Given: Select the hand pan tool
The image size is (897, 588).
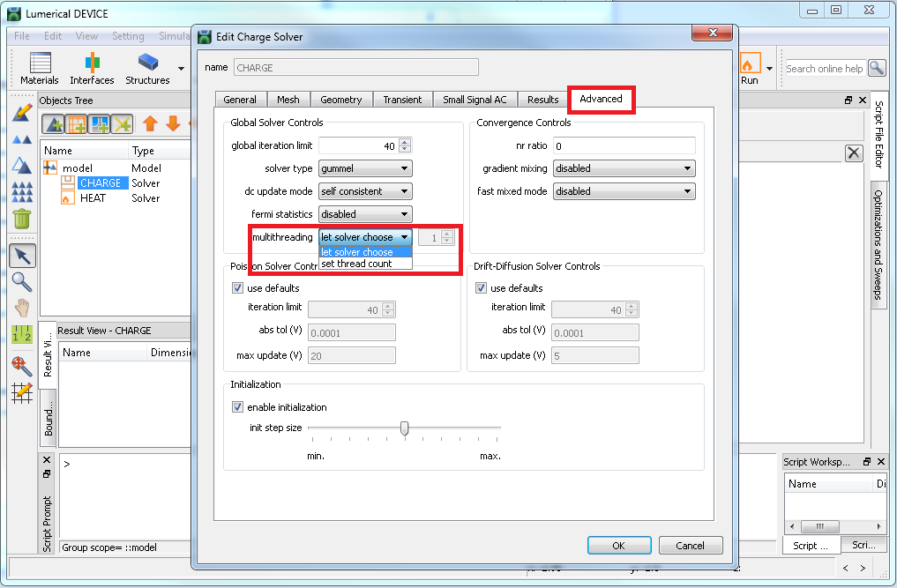Looking at the screenshot, I should 22,308.
